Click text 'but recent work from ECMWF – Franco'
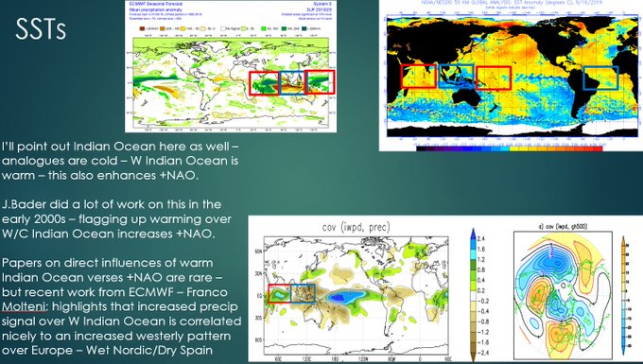Screen dimensions: 643x364 [114, 292]
